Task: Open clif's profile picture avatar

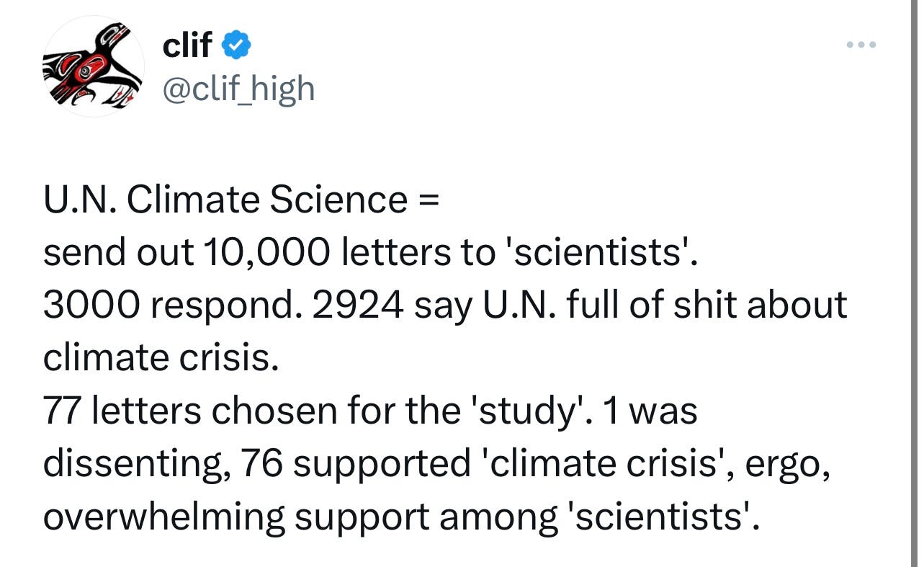Action: coord(94,66)
